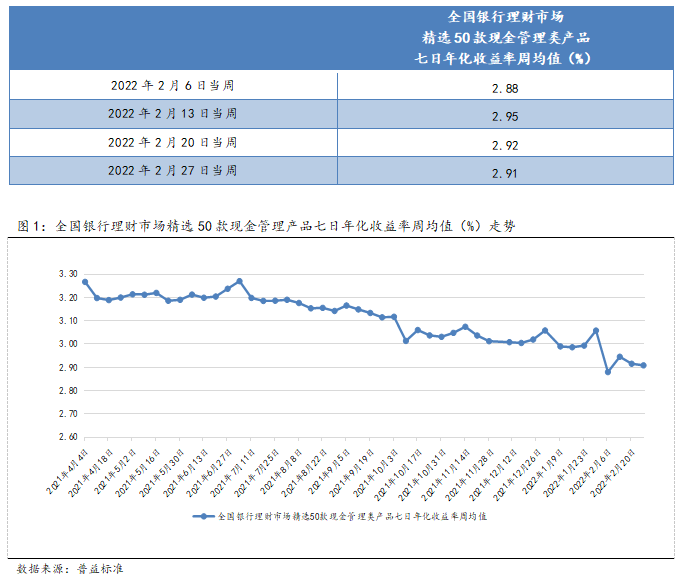Click the 3.00 y-axis tick label
This screenshot has width=684, height=579.
pos(68,344)
